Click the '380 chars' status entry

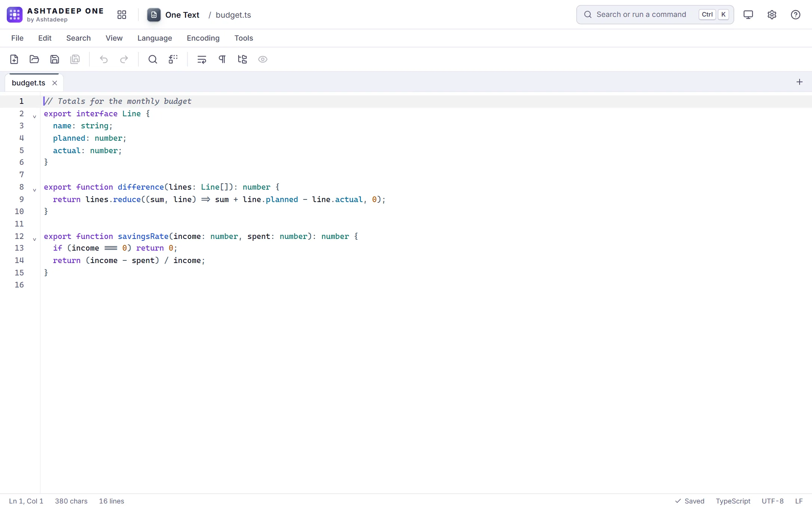[71, 501]
